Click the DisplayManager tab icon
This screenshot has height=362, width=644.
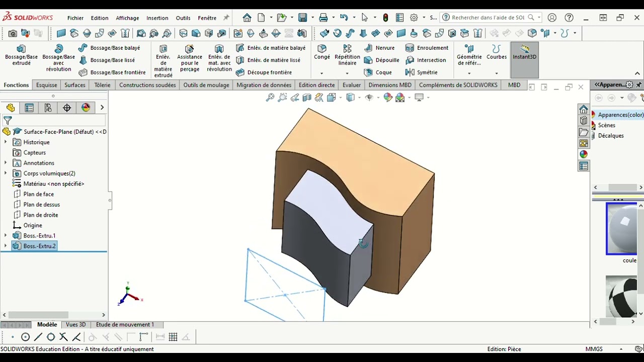(x=86, y=108)
